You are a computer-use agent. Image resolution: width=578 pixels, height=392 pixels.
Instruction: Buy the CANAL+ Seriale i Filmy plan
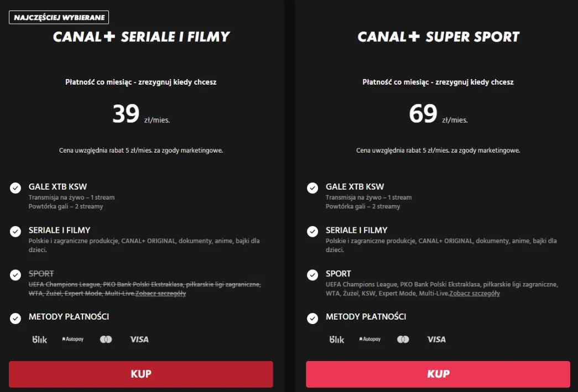[141, 374]
